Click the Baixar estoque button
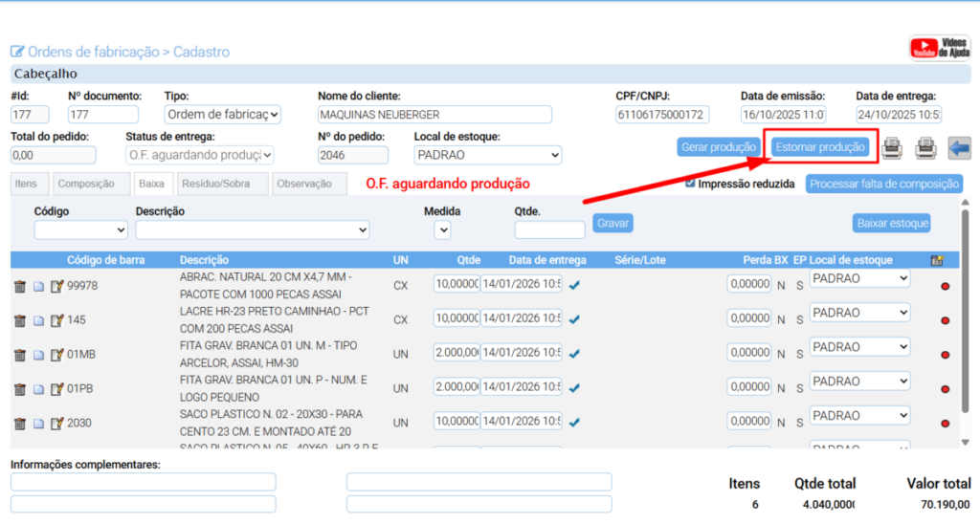The width and height of the screenshot is (980, 524). (x=893, y=223)
